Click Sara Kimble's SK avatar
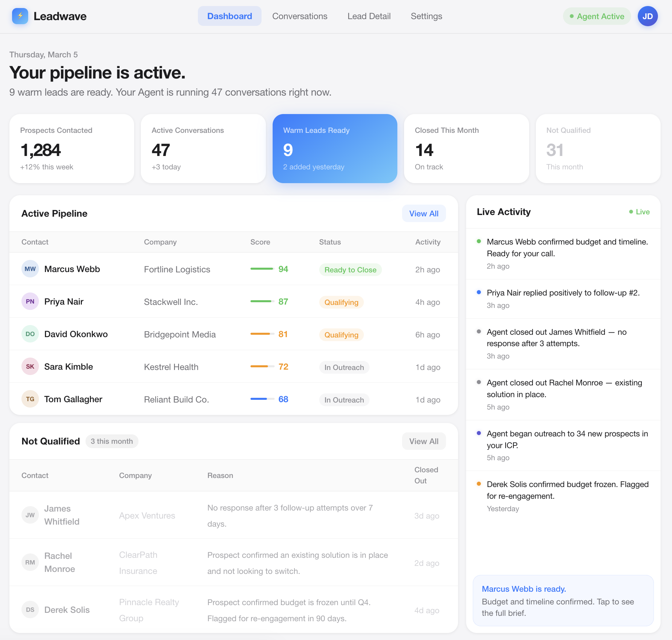Image resolution: width=672 pixels, height=640 pixels. (30, 366)
